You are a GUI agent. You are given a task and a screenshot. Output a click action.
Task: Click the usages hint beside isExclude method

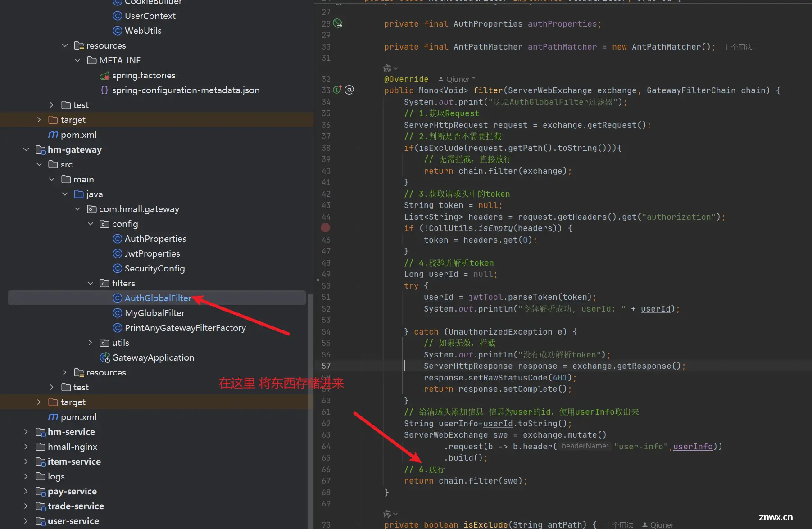(620, 525)
